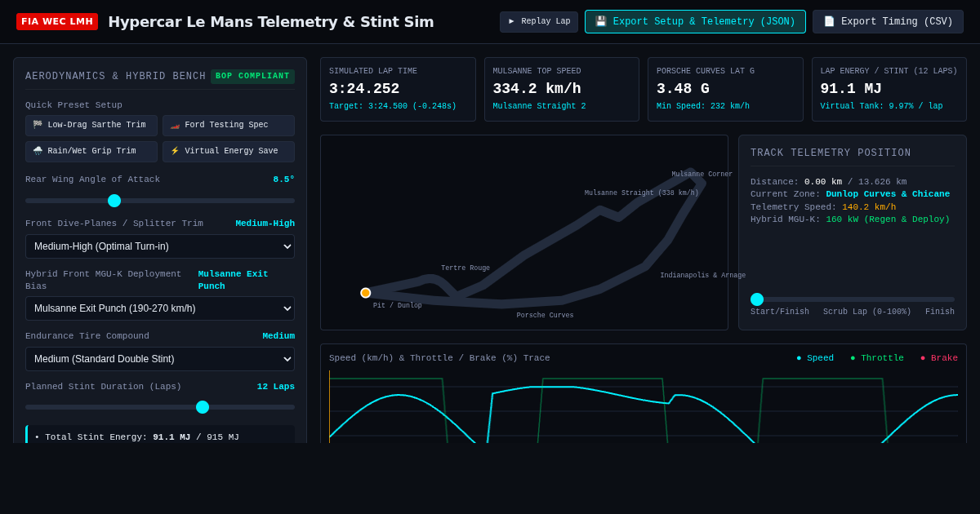980x514 pixels.
Task: Click the race car icon on Ford Testing Spec
Action: point(175,125)
